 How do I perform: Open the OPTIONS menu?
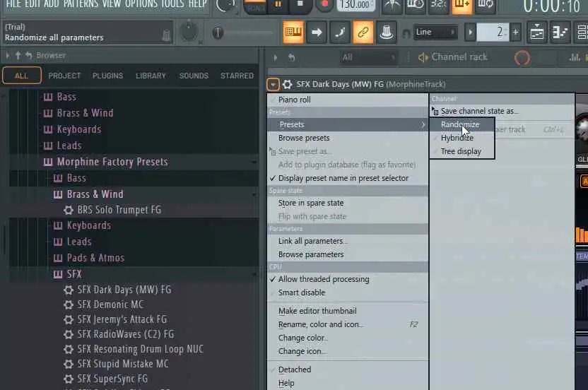pyautogui.click(x=142, y=4)
